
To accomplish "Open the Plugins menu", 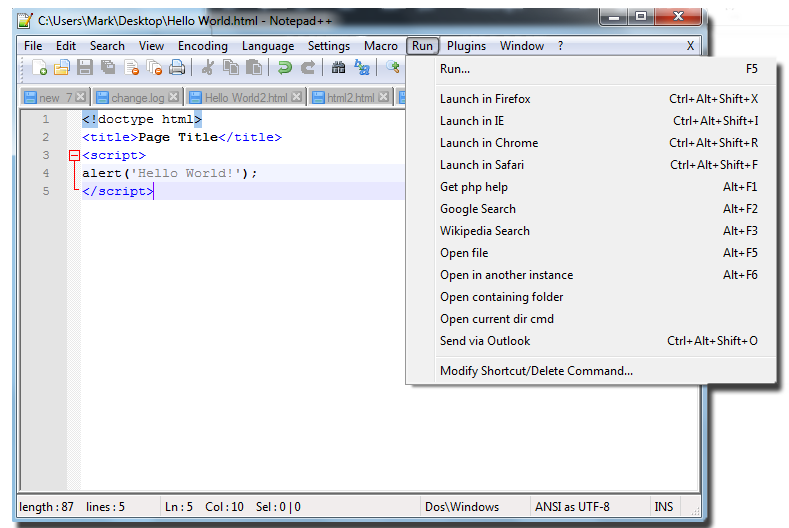I will 466,46.
